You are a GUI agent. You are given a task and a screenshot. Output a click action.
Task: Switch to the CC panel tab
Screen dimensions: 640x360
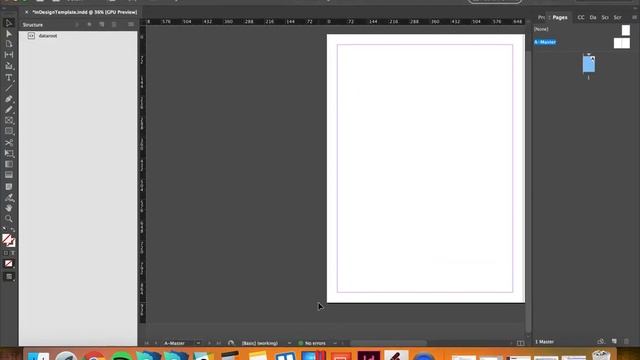tap(580, 18)
